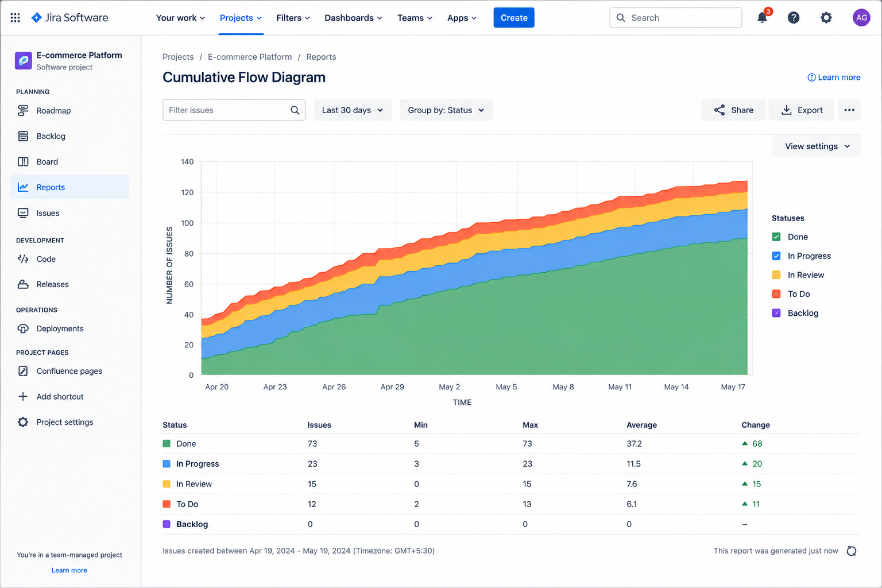Click the Confluence pages icon
Viewport: 882px width, 588px height.
(x=23, y=371)
